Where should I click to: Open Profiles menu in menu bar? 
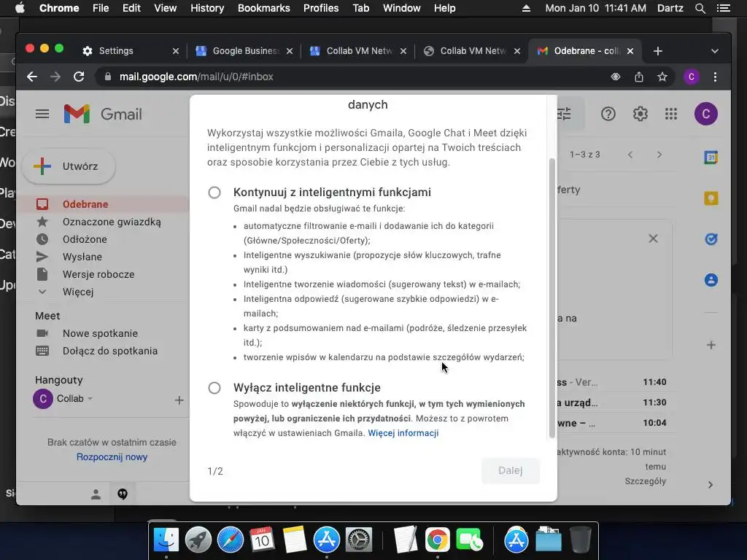pyautogui.click(x=321, y=8)
